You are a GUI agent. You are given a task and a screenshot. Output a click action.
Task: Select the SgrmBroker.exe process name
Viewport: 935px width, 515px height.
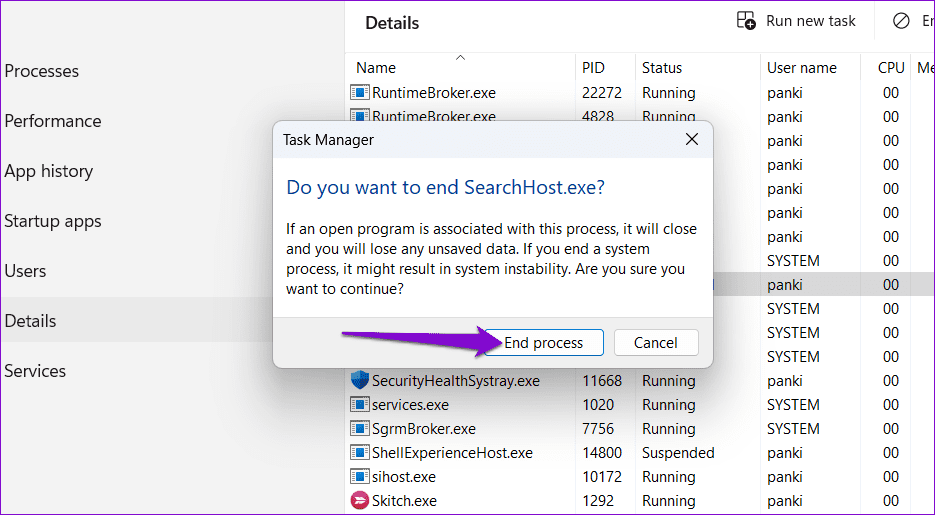(x=423, y=429)
